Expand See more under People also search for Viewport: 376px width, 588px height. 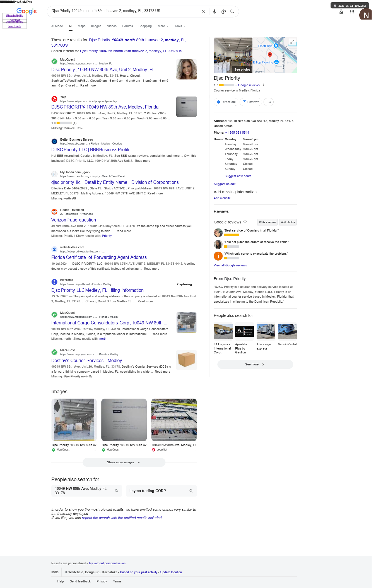(255, 365)
